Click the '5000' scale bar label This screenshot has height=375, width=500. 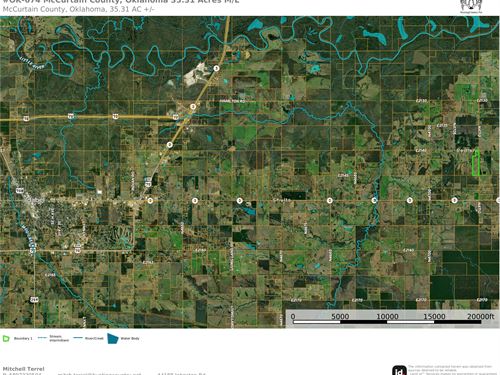(340, 316)
